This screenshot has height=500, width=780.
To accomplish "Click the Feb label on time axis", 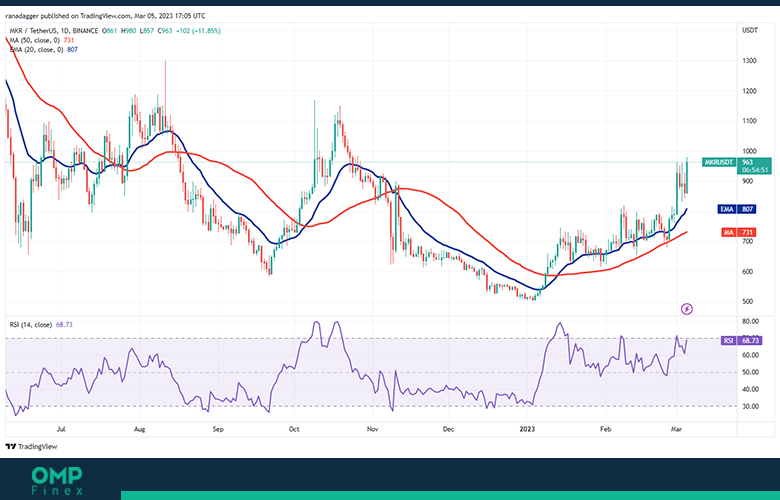I will [x=605, y=429].
